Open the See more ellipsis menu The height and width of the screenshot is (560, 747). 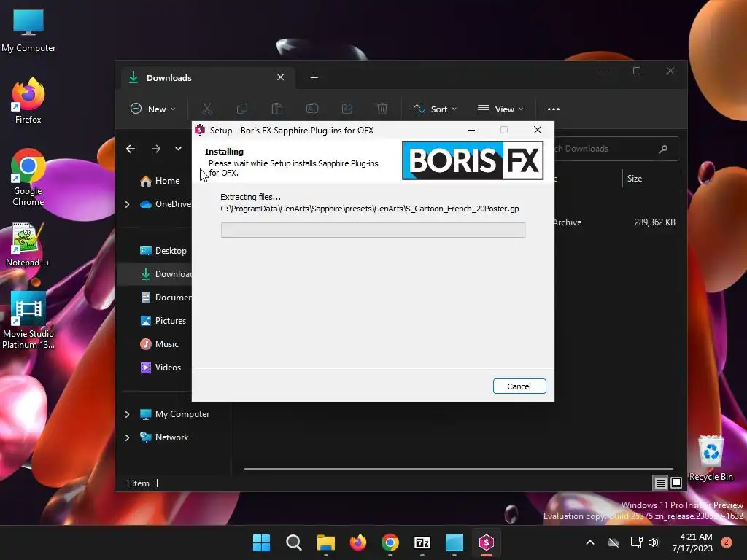554,109
